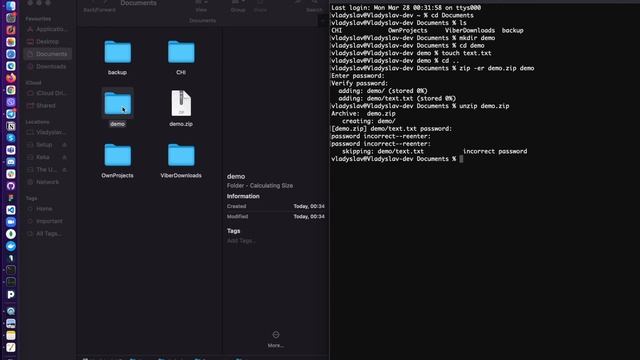Select the ViberDownloads folder
Image resolution: width=640 pixels, height=360 pixels.
(181, 155)
